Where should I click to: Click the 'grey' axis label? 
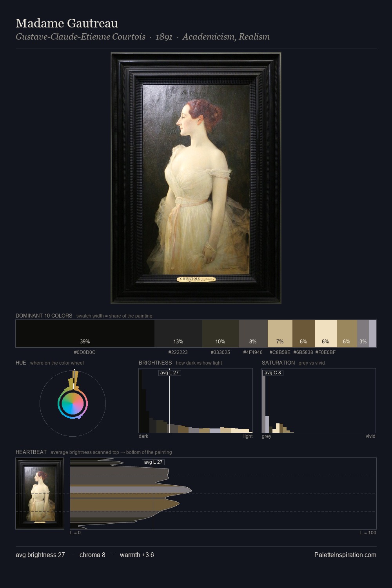(x=267, y=436)
